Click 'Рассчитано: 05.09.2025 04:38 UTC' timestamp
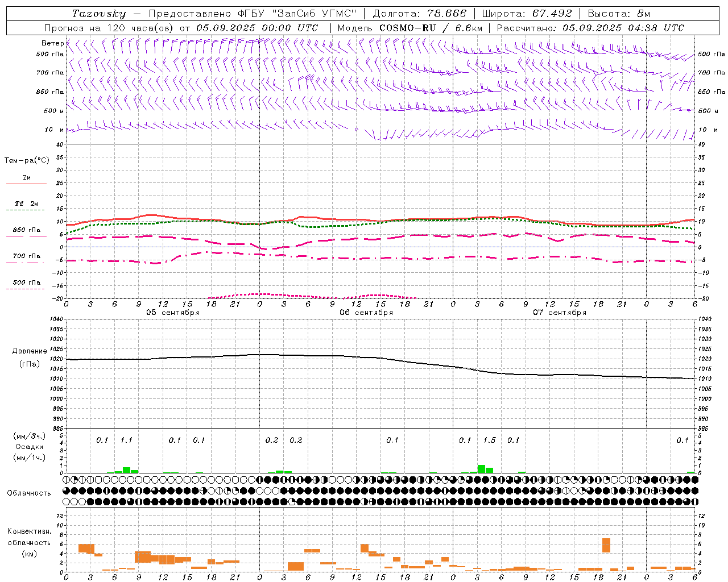 (590, 28)
